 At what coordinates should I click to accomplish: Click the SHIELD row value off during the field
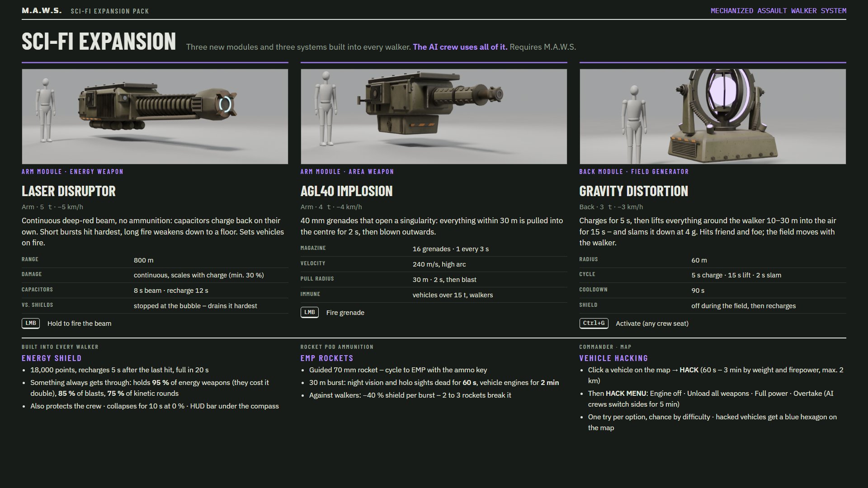[743, 306]
